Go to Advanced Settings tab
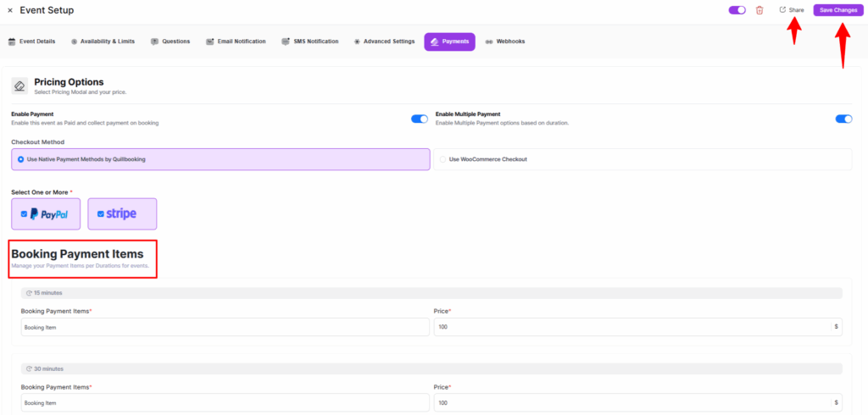 pyautogui.click(x=384, y=41)
